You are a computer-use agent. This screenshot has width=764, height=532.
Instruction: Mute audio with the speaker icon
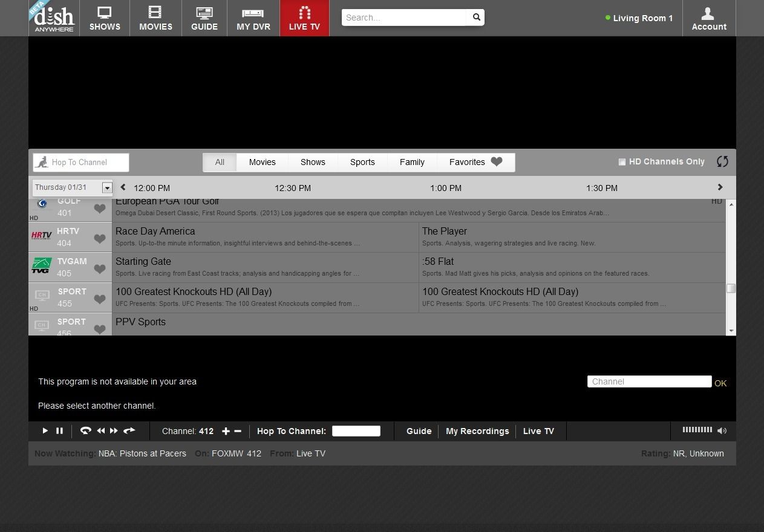click(x=722, y=431)
